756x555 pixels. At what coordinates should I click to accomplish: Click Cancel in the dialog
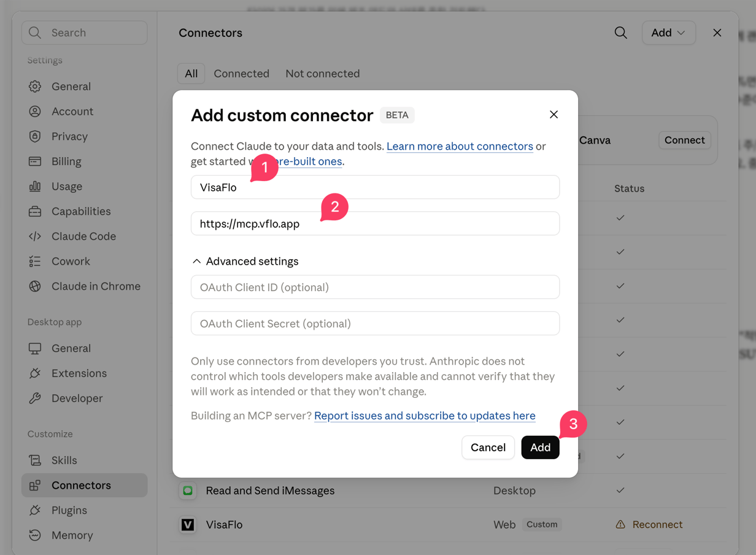[x=488, y=448]
